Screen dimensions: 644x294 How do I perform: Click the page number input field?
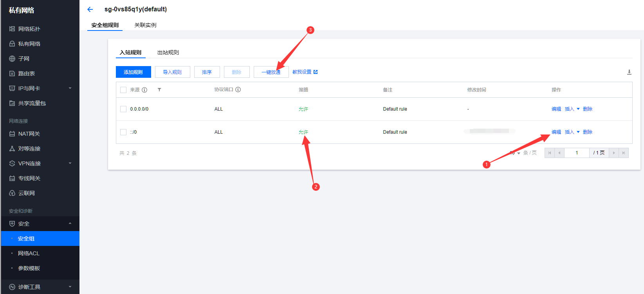click(x=577, y=153)
